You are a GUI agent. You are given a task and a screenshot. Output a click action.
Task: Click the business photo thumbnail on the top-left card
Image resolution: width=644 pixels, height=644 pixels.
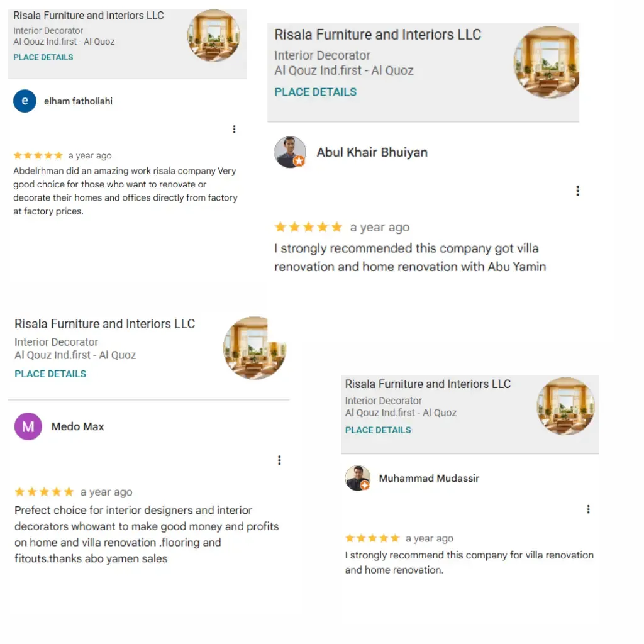click(214, 36)
